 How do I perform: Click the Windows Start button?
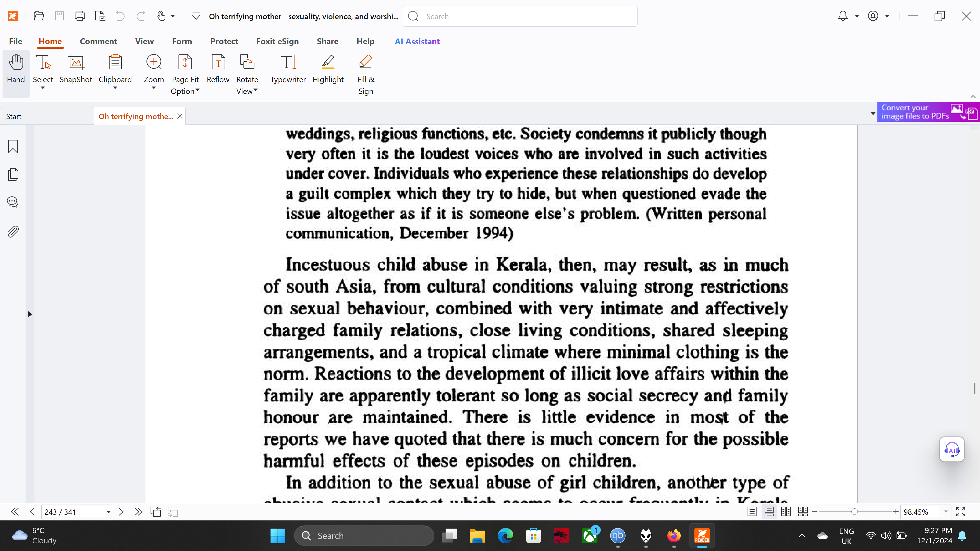(278, 536)
